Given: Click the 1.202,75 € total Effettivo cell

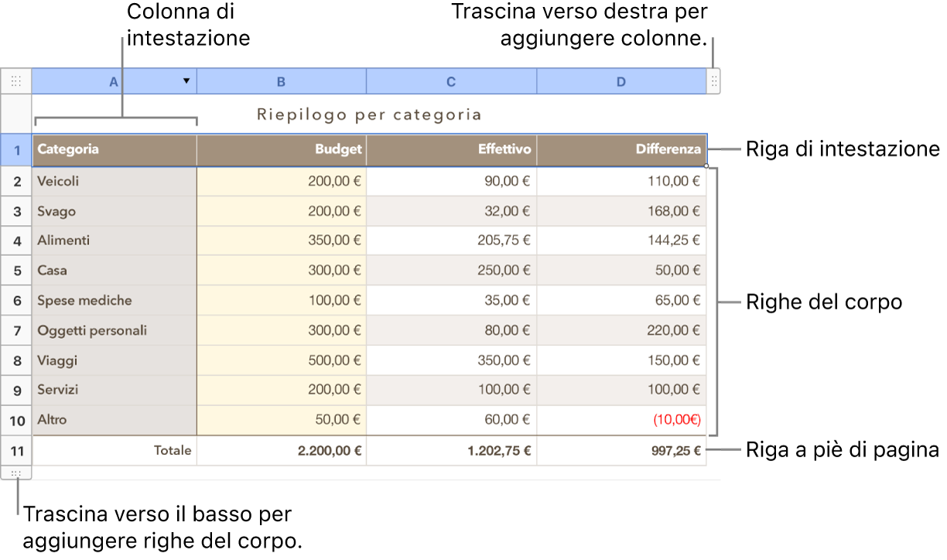Looking at the screenshot, I should pos(451,451).
